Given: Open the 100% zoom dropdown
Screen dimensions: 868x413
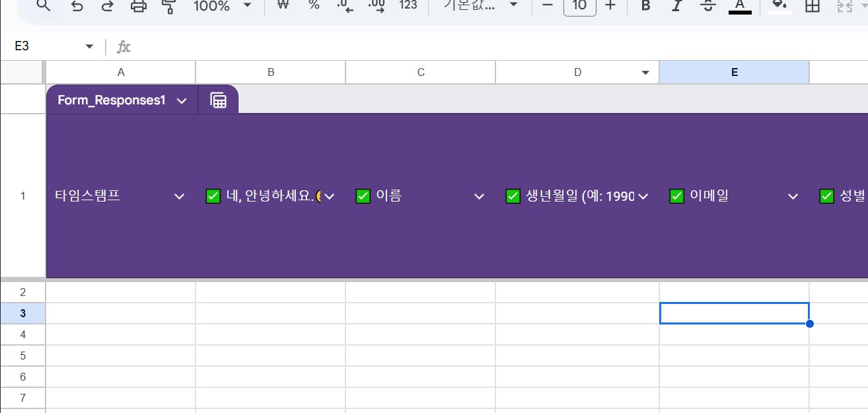Looking at the screenshot, I should click(x=223, y=5).
